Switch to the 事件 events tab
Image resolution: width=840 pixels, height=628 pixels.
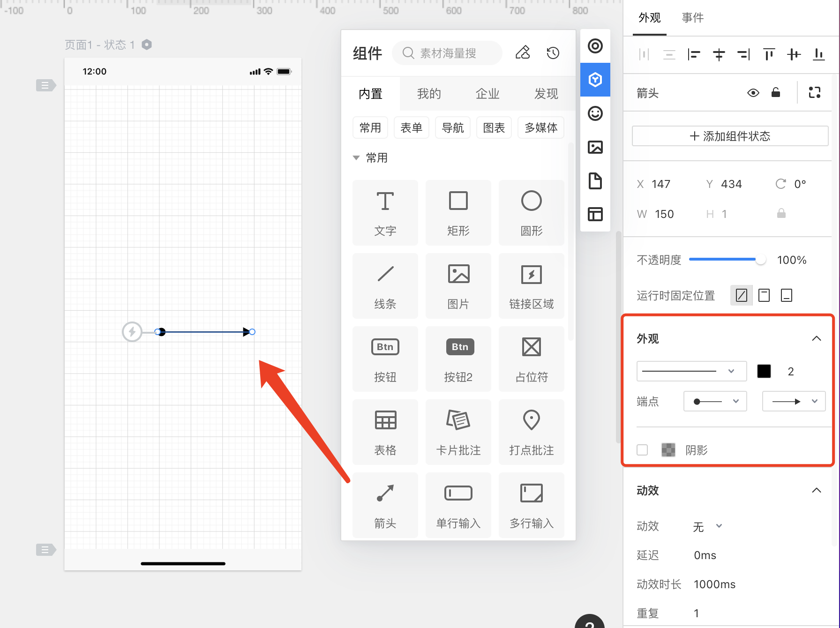click(x=693, y=18)
